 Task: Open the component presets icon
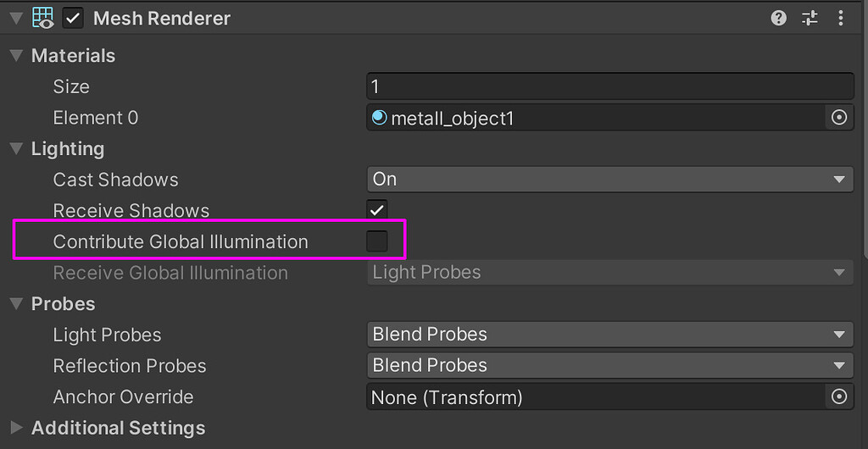click(810, 18)
